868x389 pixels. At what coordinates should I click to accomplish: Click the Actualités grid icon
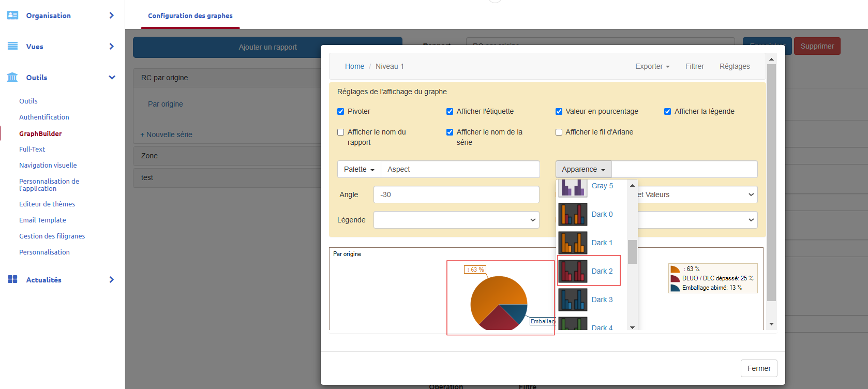(12, 280)
